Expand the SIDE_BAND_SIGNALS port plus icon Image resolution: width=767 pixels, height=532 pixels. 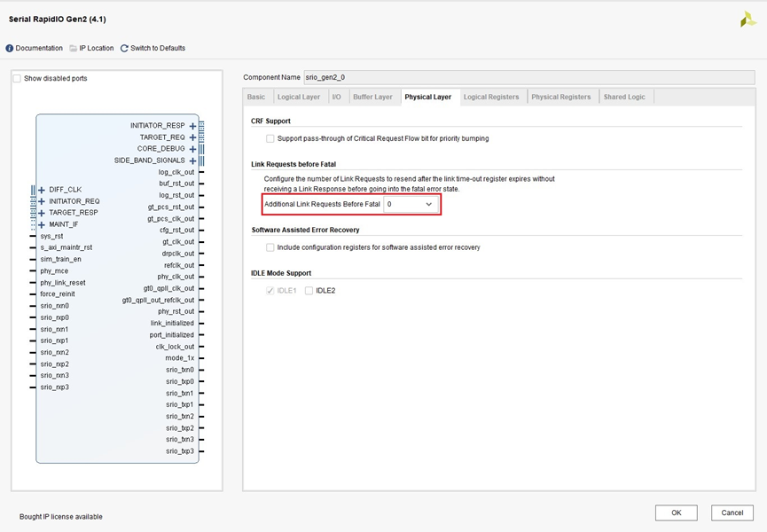(x=192, y=160)
